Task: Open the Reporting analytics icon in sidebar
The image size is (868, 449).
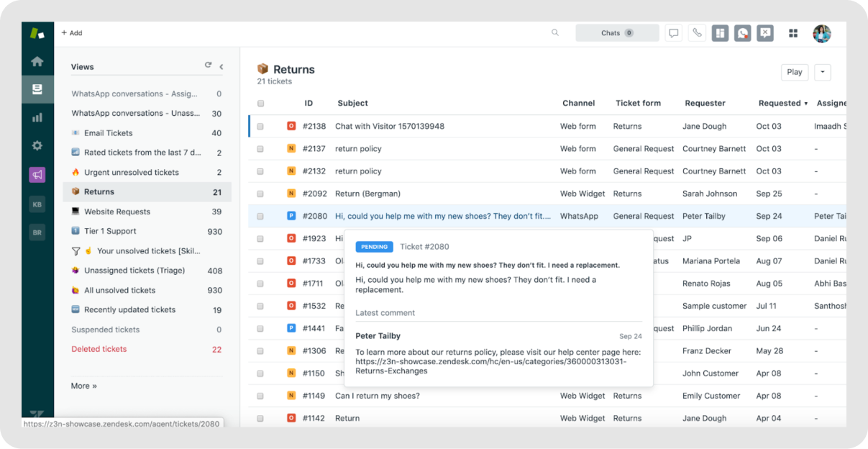Action: [37, 117]
